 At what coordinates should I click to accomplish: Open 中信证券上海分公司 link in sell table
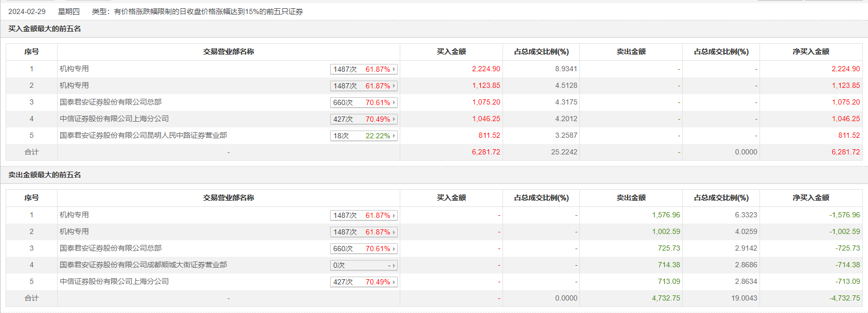pyautogui.click(x=114, y=282)
